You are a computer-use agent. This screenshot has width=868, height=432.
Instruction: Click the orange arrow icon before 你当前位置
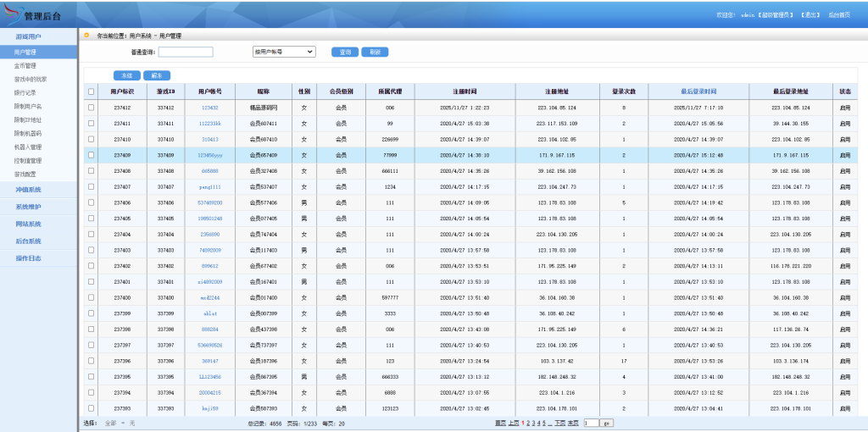[86, 36]
